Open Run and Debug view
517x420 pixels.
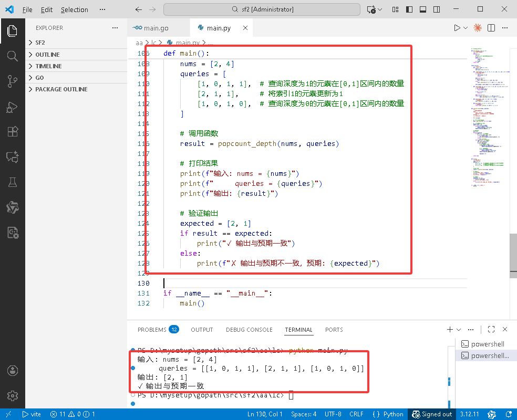pyautogui.click(x=12, y=107)
